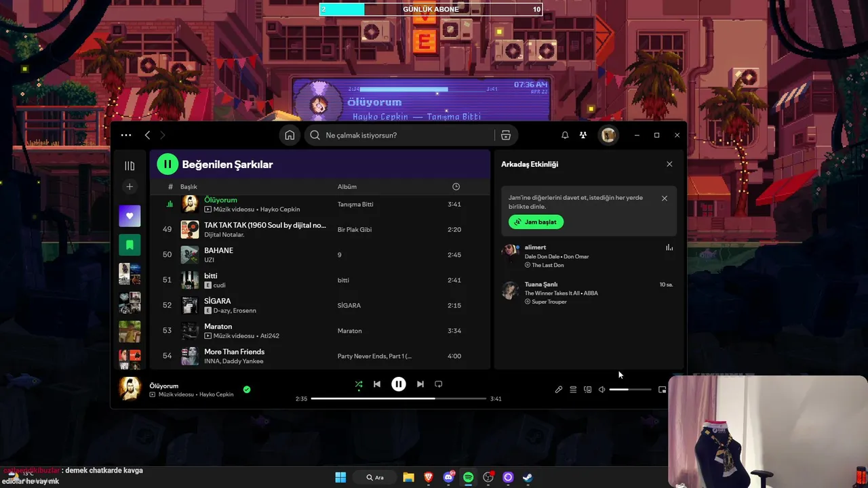Collapse Your Library sidebar icon
The image size is (868, 488).
click(x=130, y=165)
